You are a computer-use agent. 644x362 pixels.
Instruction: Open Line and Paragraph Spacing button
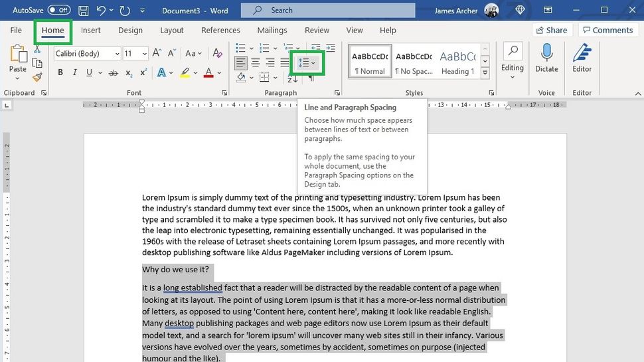coord(307,63)
